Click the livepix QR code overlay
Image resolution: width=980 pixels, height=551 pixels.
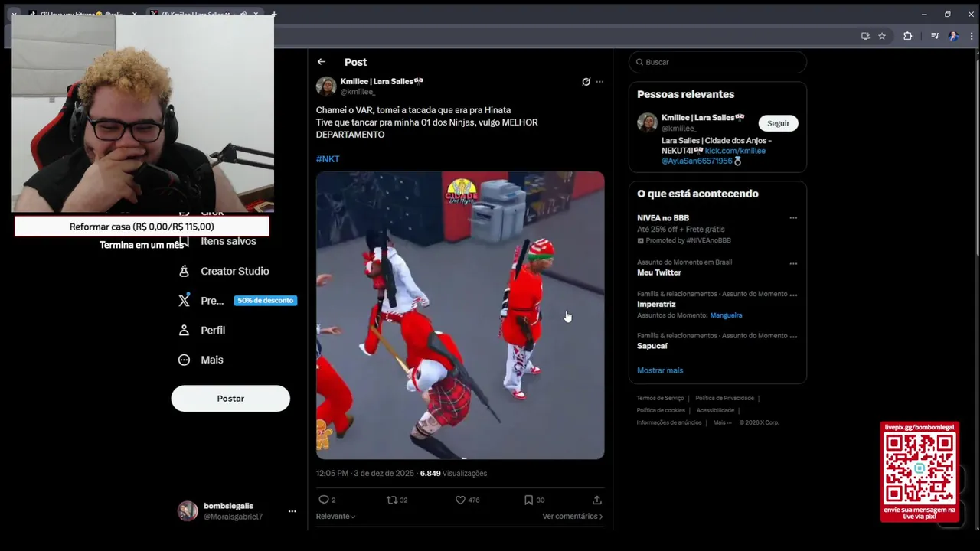pos(920,468)
